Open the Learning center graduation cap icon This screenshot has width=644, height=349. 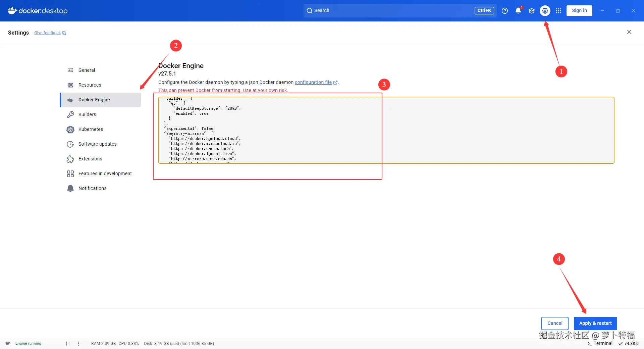pyautogui.click(x=532, y=11)
